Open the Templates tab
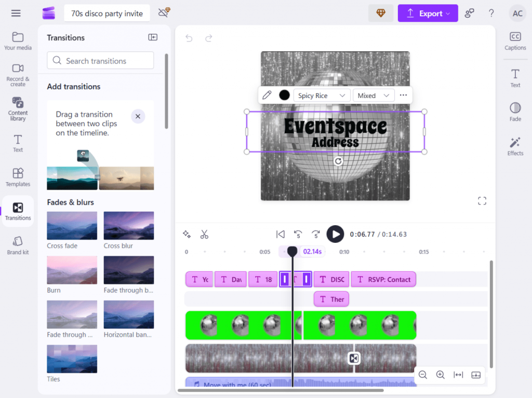This screenshot has height=398, width=532. [x=18, y=177]
